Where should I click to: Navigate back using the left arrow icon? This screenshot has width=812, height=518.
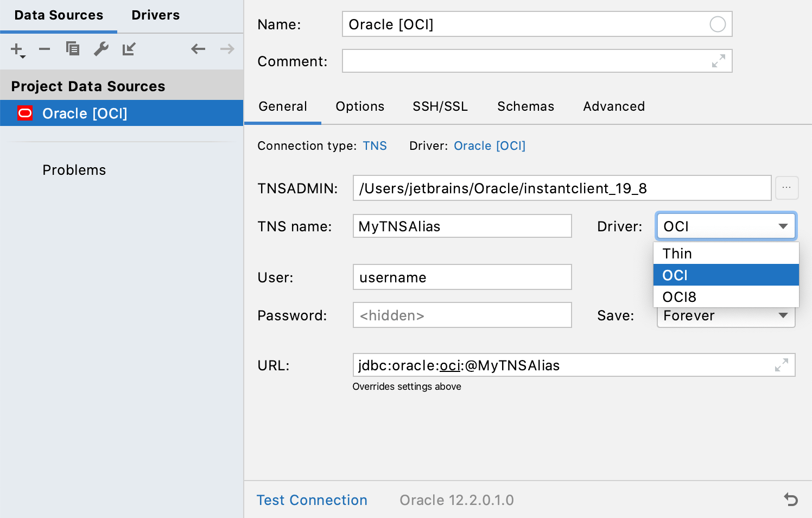tap(198, 49)
